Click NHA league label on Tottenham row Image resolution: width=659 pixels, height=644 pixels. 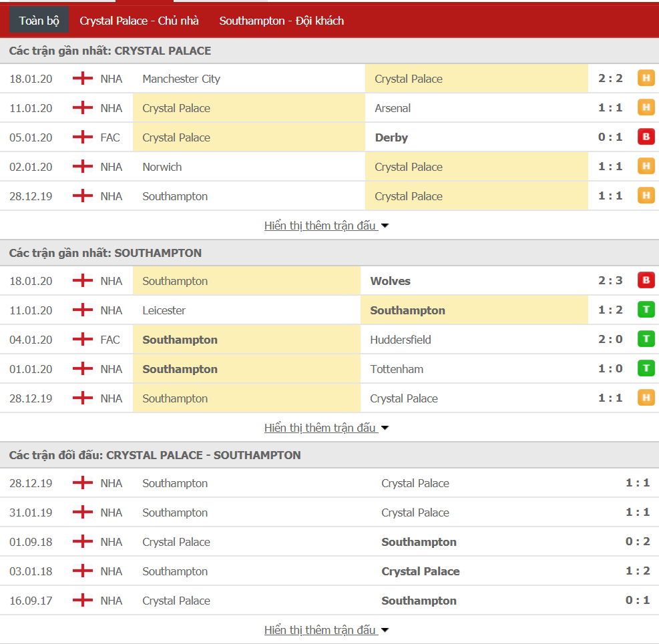click(x=112, y=369)
